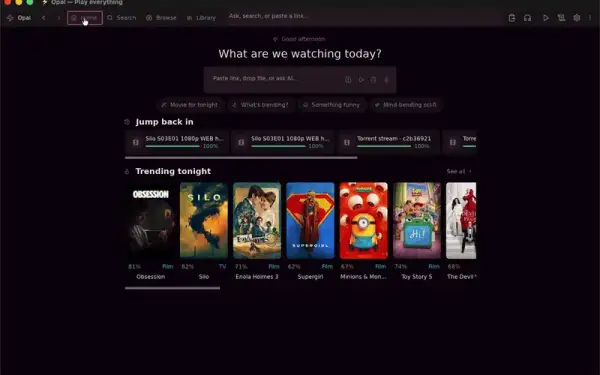Click the Opal logo icon

(10, 18)
